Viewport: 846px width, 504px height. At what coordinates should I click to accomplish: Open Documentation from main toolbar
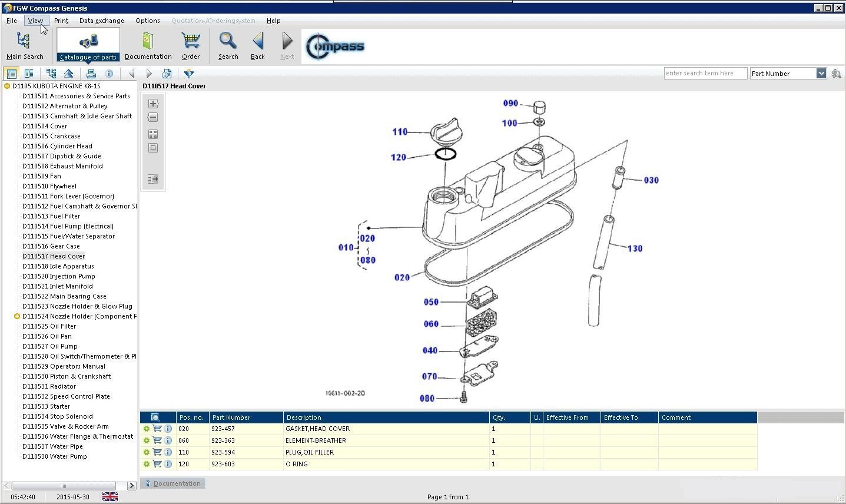coord(148,46)
